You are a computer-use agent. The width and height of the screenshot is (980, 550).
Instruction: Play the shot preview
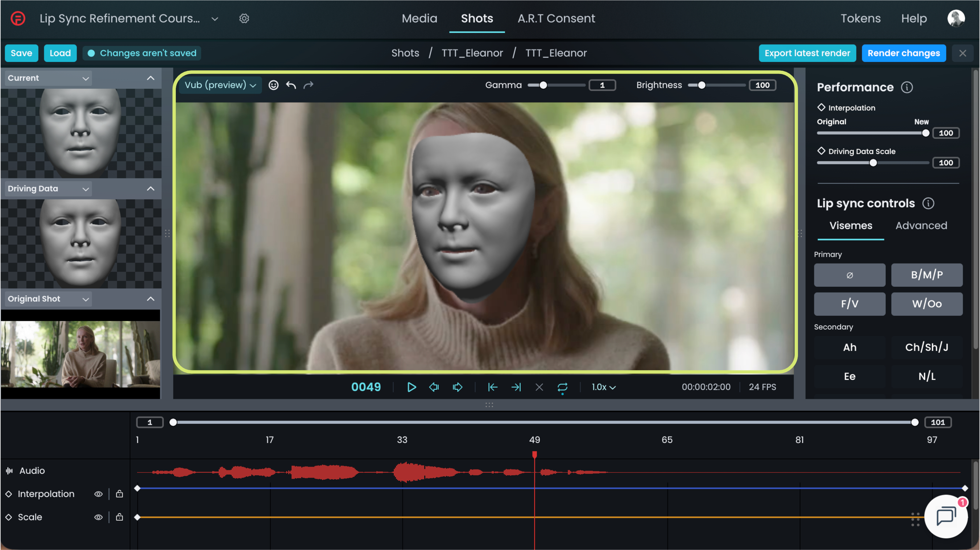pyautogui.click(x=412, y=387)
